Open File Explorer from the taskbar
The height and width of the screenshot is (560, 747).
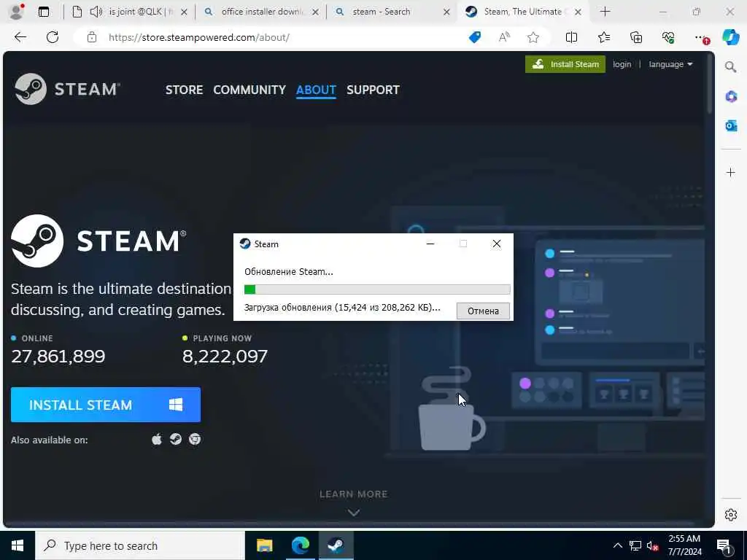[x=264, y=545]
